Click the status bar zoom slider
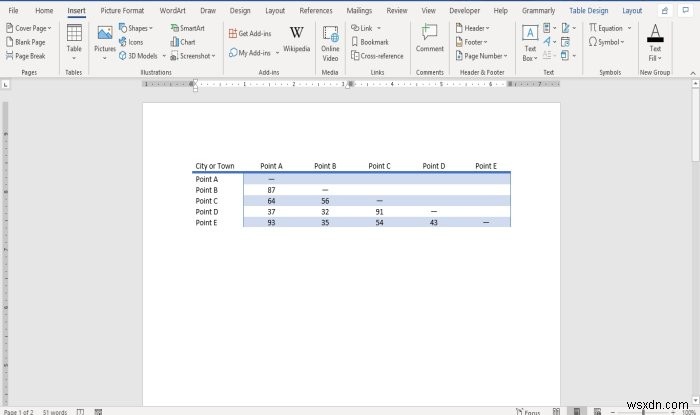700x415 pixels. tap(643, 412)
